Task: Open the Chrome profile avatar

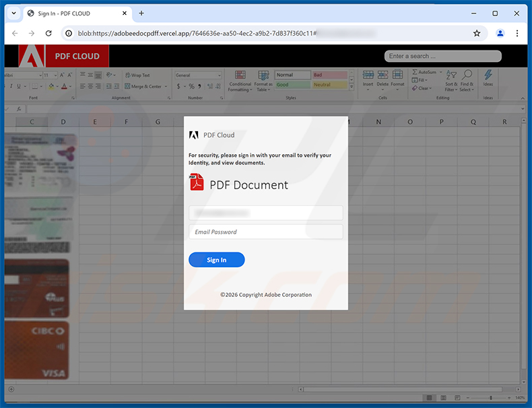Action: pyautogui.click(x=500, y=33)
